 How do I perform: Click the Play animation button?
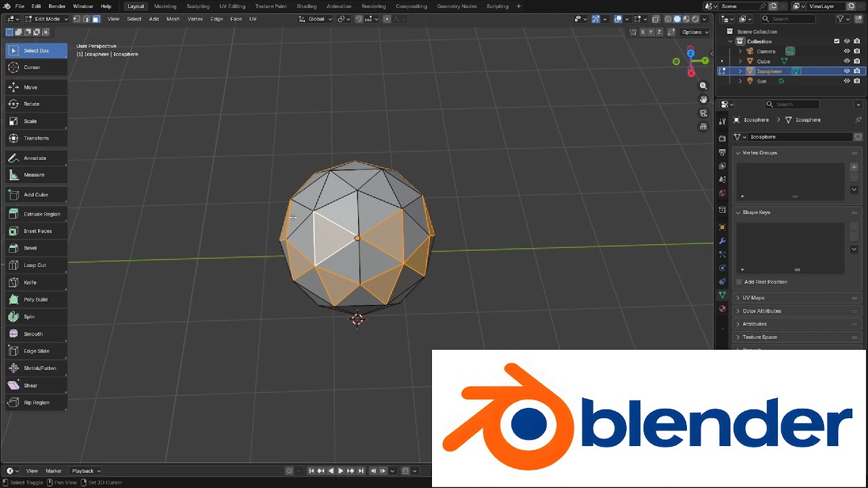click(x=340, y=471)
